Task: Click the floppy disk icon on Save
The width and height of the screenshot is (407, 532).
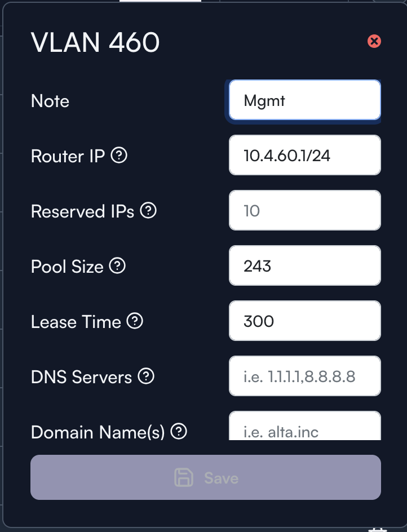Action: (184, 477)
